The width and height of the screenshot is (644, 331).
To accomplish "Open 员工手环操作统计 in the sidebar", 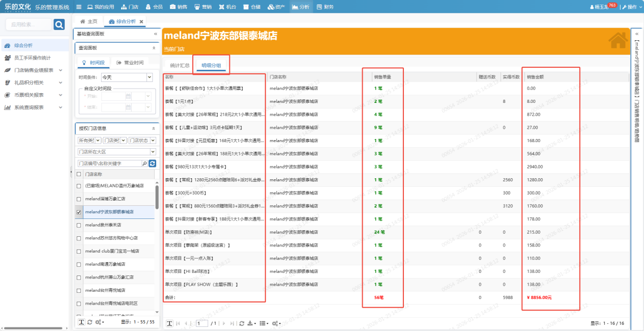I will point(32,58).
